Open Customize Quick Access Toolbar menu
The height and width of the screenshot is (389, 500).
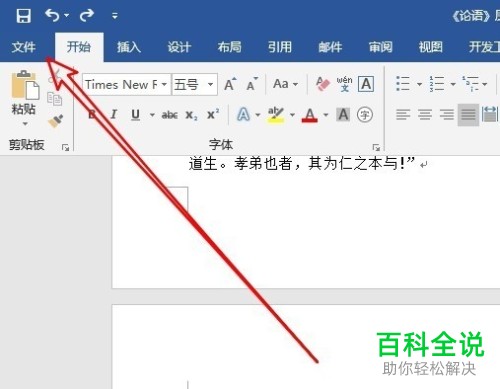pyautogui.click(x=115, y=16)
